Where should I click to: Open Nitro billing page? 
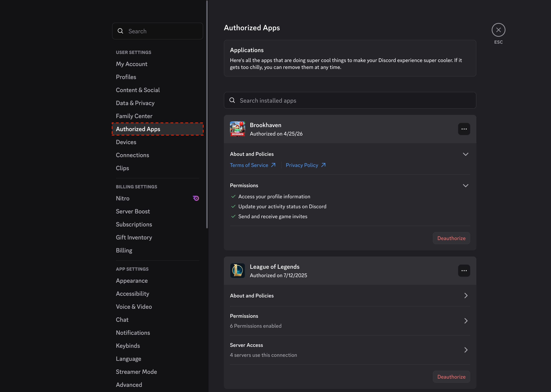coord(157,198)
